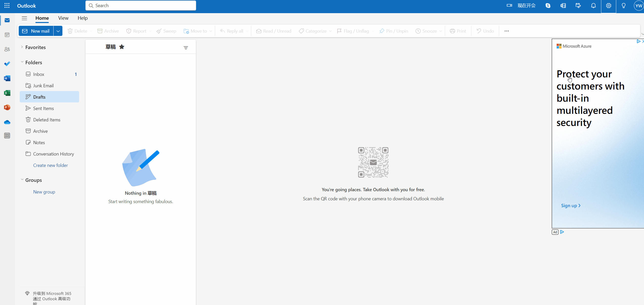The image size is (644, 305).
Task: Open the To Do checkmark icon
Action: (7, 64)
